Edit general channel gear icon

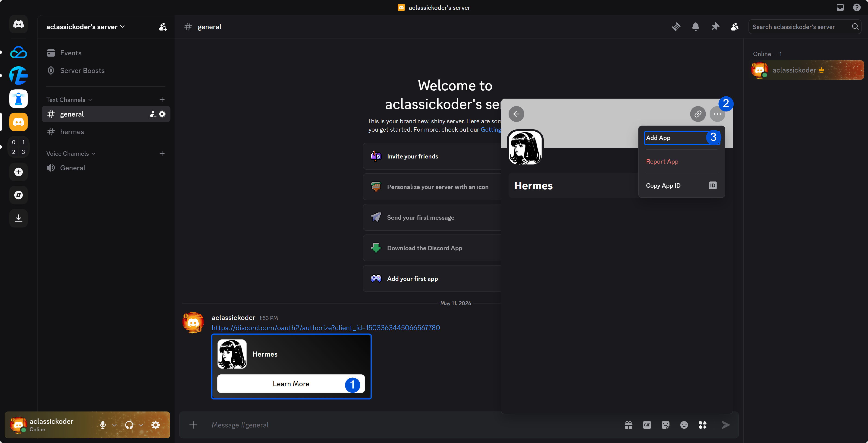[162, 114]
